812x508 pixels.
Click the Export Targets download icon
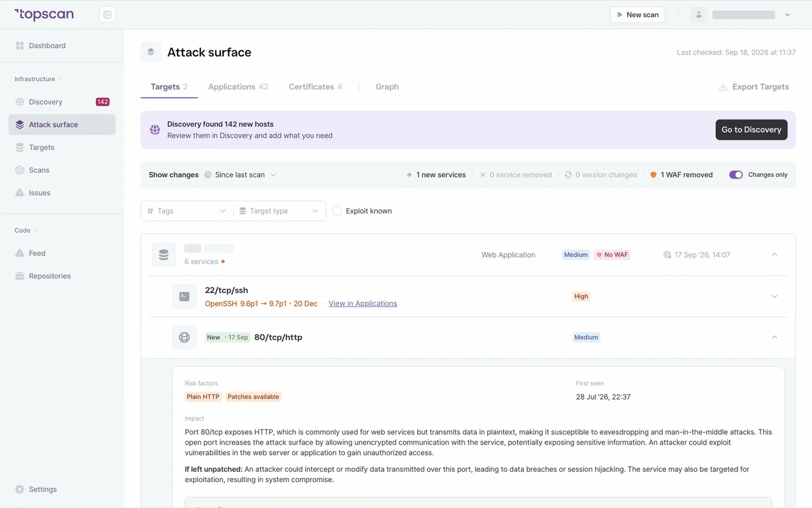[723, 87]
